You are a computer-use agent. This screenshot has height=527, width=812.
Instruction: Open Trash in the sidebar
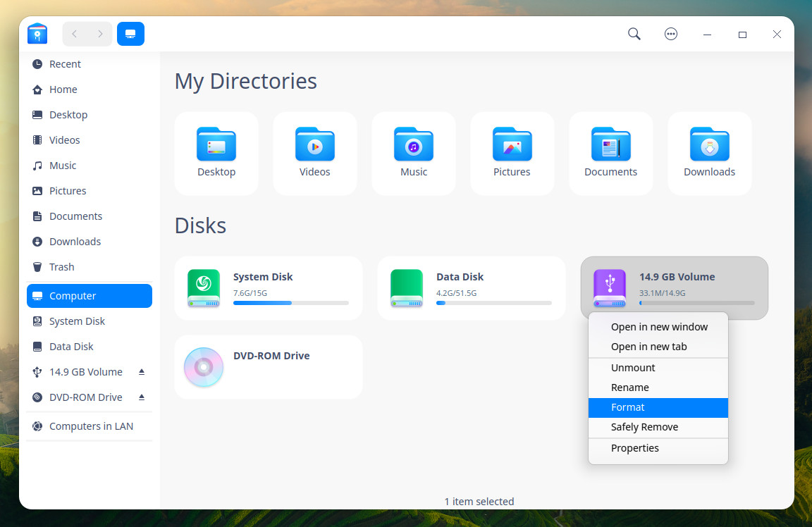[x=89, y=267]
